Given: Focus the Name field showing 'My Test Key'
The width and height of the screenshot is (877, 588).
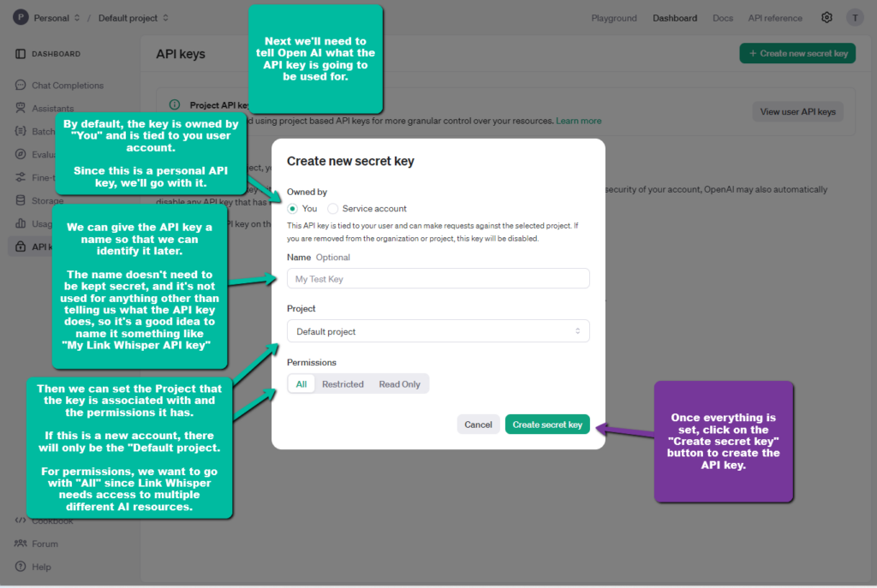Looking at the screenshot, I should point(438,278).
